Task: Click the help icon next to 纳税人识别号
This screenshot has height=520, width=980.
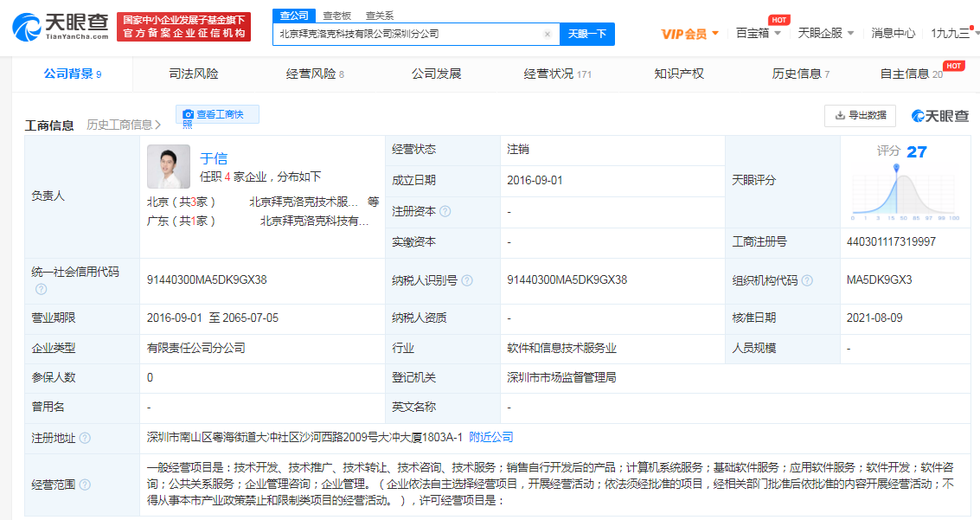Action: point(467,280)
